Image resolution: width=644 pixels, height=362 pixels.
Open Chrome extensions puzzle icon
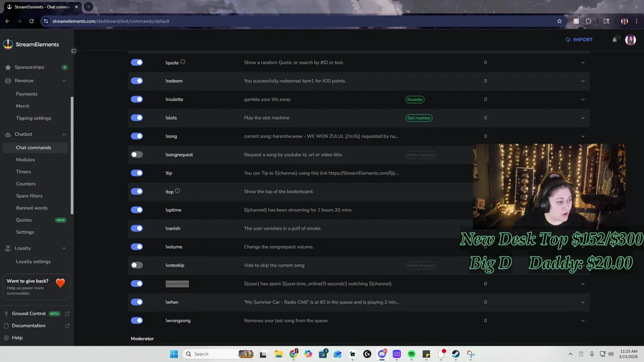click(588, 21)
